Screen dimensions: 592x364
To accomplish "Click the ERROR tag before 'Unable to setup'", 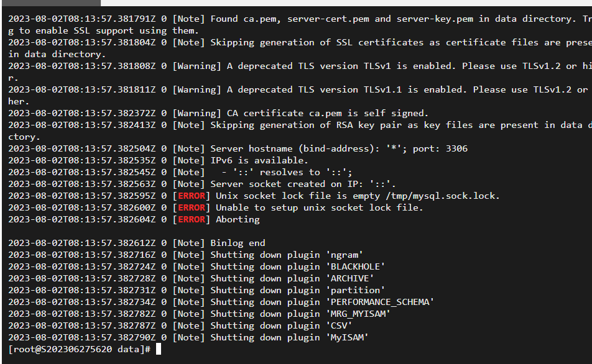I will (x=192, y=207).
